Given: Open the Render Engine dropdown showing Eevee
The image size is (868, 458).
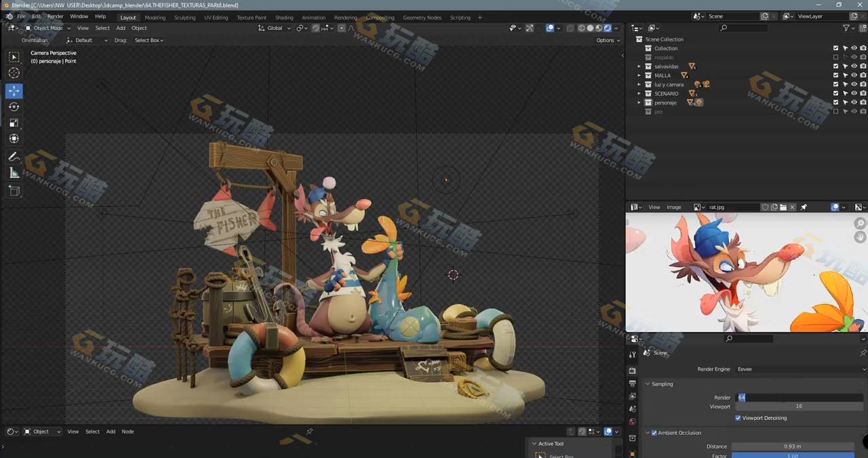Looking at the screenshot, I should [801, 369].
